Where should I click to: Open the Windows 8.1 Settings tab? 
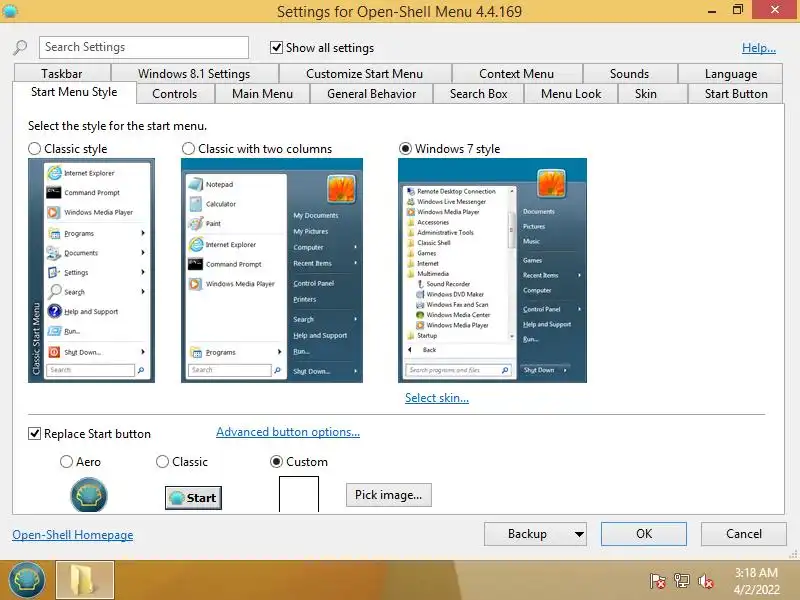coord(194,73)
